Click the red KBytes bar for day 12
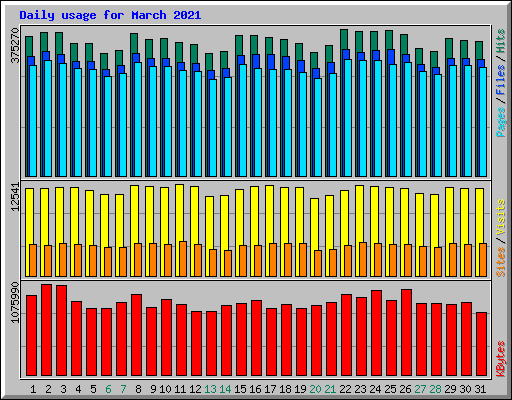 coord(197,344)
